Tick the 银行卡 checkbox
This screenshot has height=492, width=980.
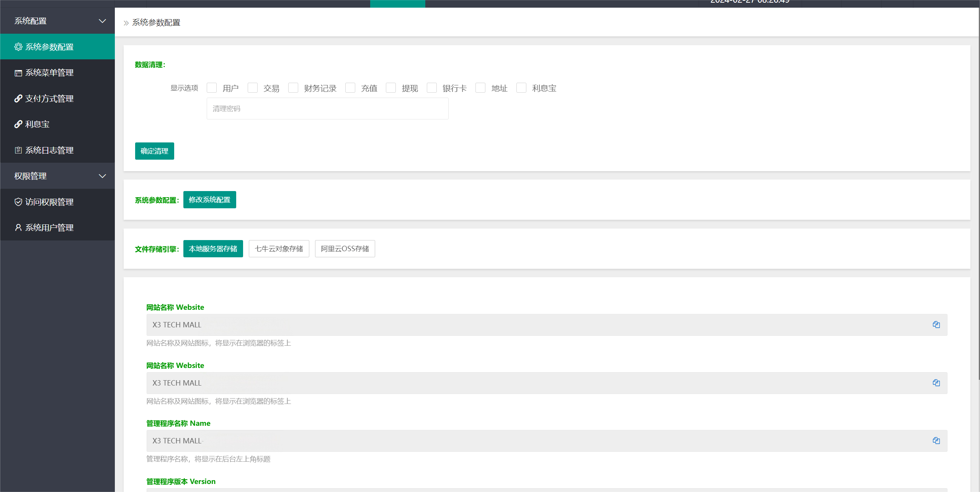[432, 88]
